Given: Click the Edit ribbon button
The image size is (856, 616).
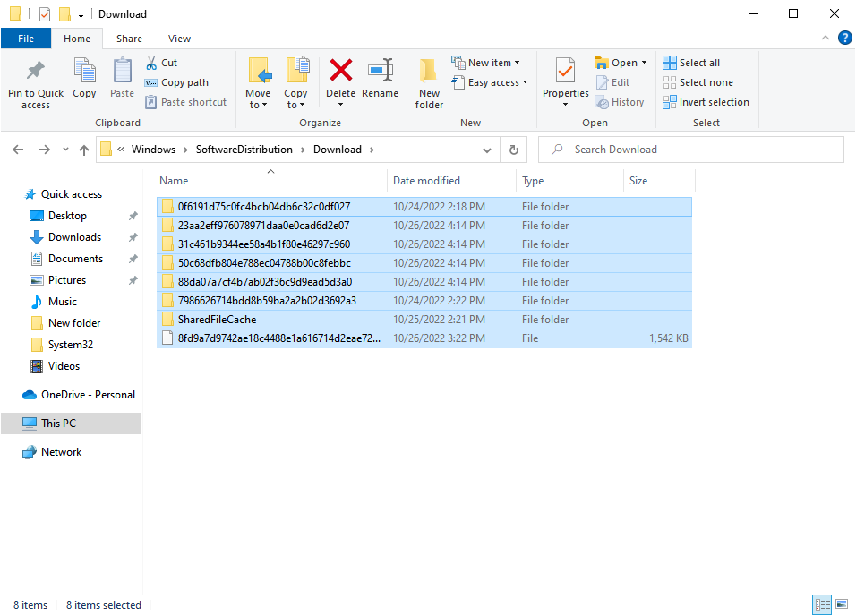Looking at the screenshot, I should pyautogui.click(x=612, y=82).
